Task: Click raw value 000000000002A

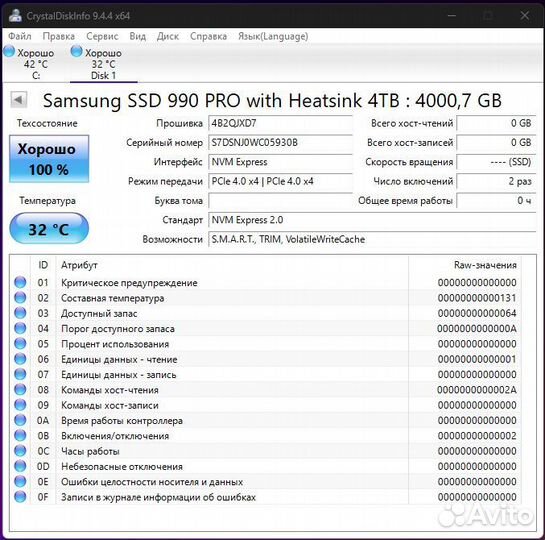Action: point(477,390)
